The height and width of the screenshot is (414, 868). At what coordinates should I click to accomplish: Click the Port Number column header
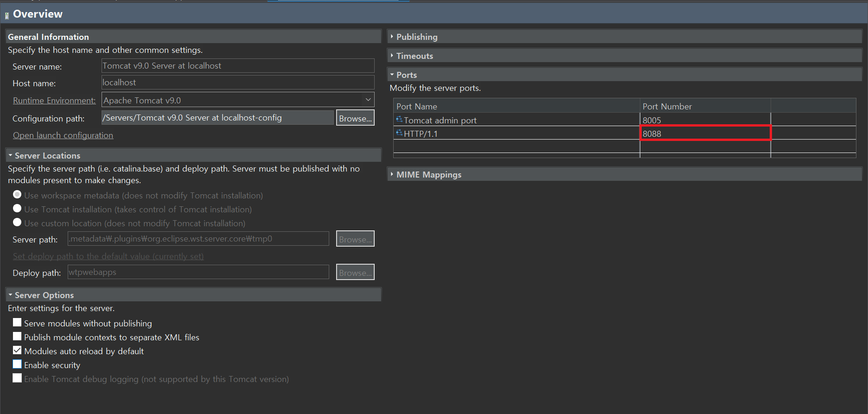click(x=705, y=106)
